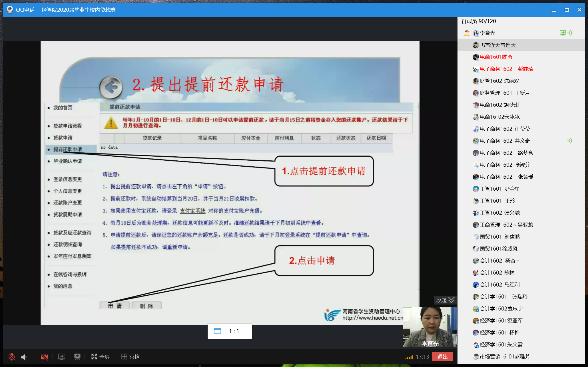Select member 市场营销16-01赵雅芳
588x367 pixels.
[x=504, y=356]
